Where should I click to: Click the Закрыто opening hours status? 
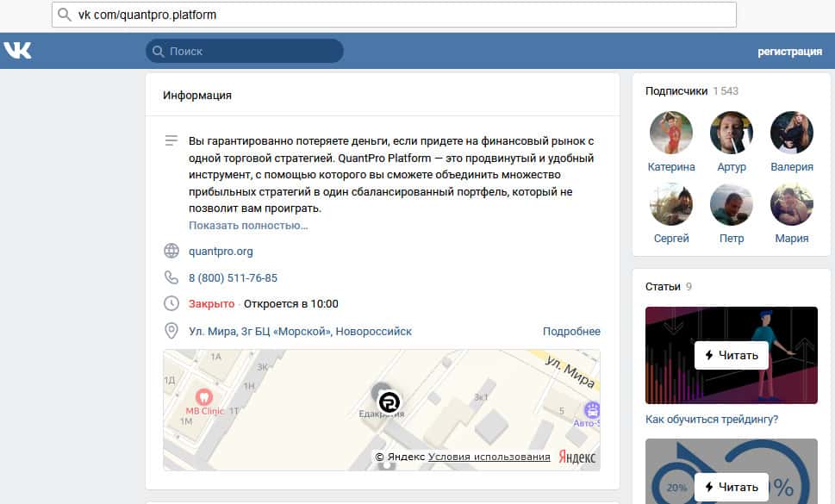pyautogui.click(x=211, y=304)
